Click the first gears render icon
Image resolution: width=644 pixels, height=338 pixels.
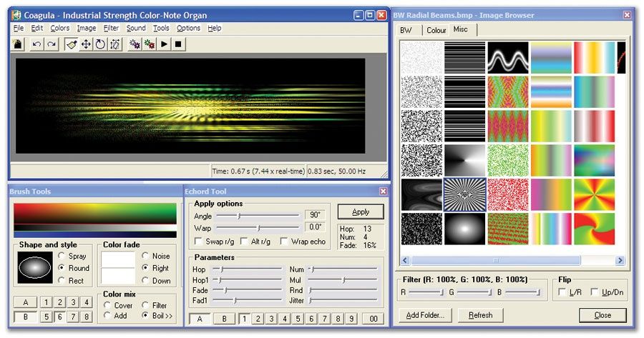[135, 44]
